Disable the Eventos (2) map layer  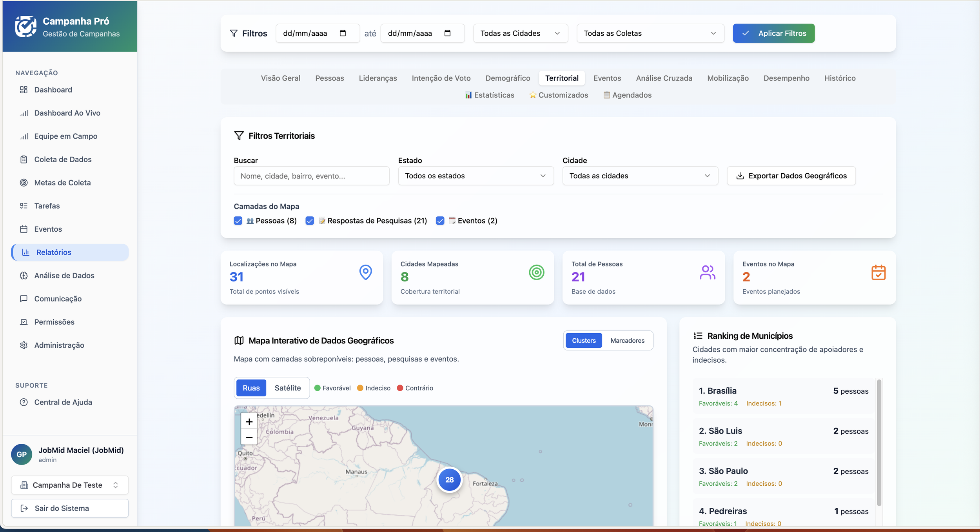(x=440, y=221)
